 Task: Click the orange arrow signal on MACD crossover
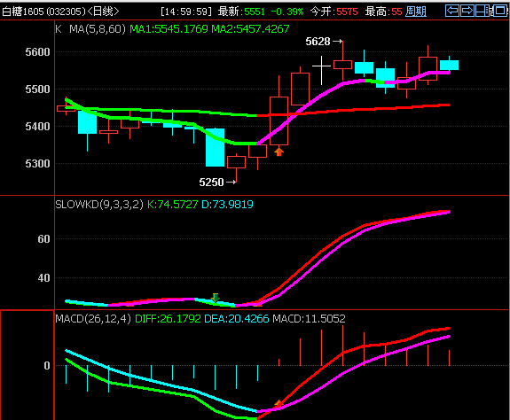(279, 403)
